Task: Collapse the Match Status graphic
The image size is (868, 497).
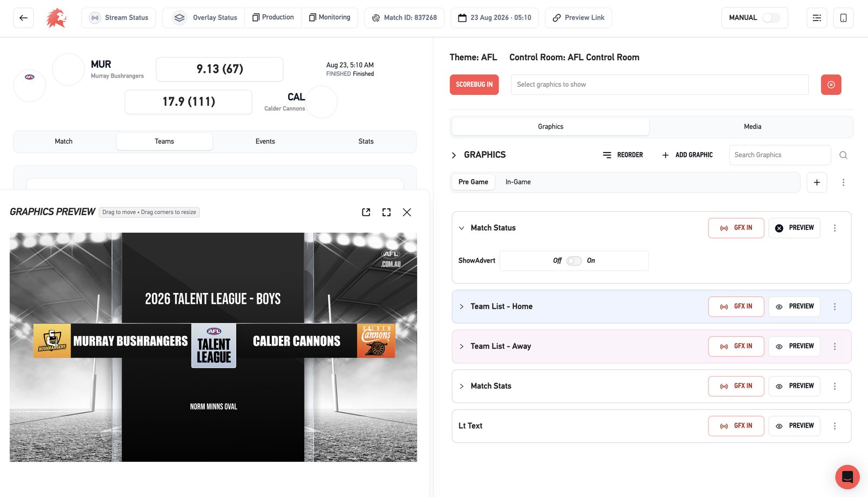Action: coord(462,228)
